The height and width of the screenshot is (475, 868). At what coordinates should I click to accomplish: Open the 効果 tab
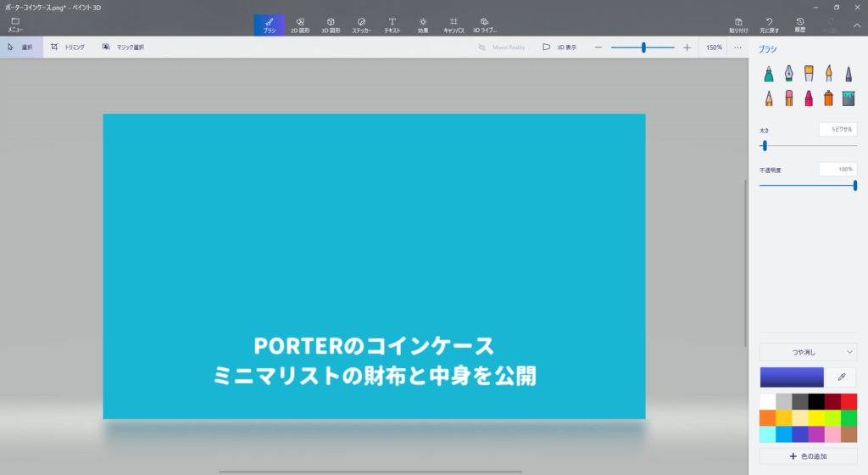pyautogui.click(x=423, y=25)
